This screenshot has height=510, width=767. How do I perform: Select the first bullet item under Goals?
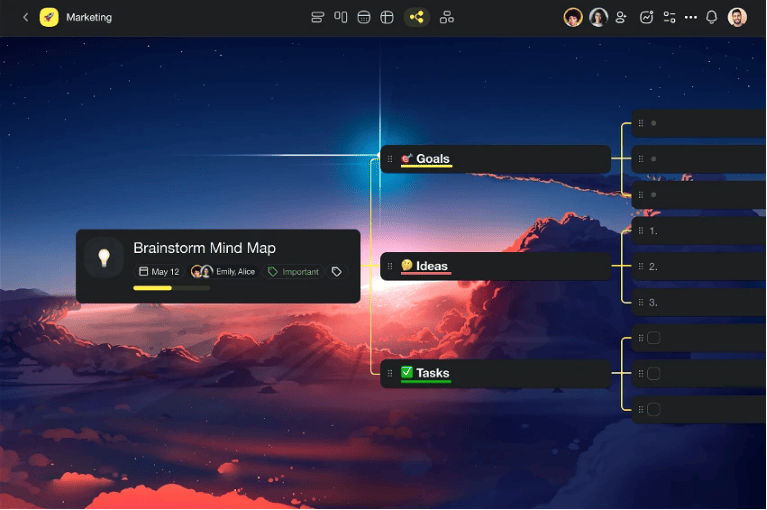click(699, 123)
